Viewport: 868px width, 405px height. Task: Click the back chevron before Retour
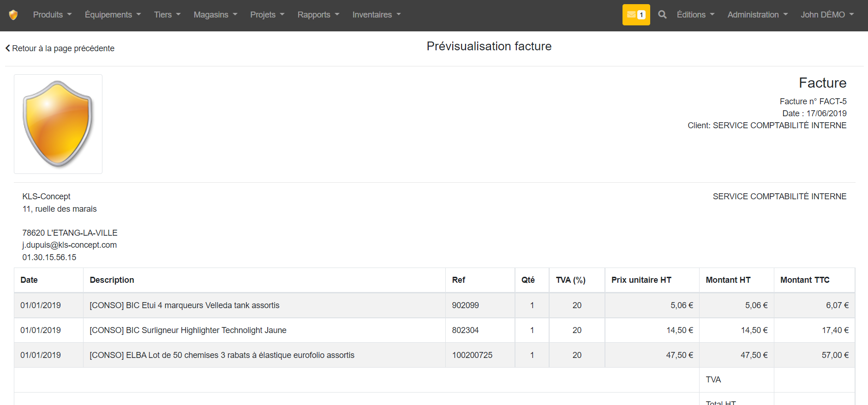[x=7, y=48]
